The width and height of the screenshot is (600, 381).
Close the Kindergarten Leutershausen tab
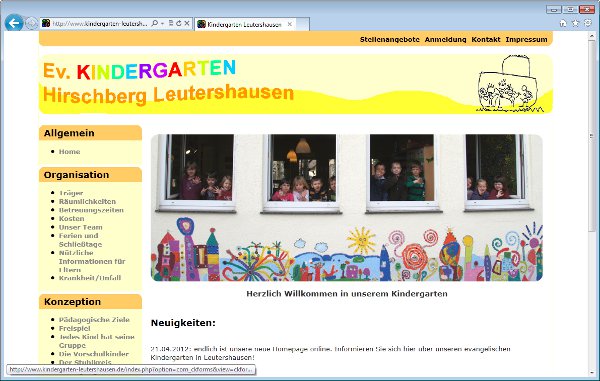point(290,24)
